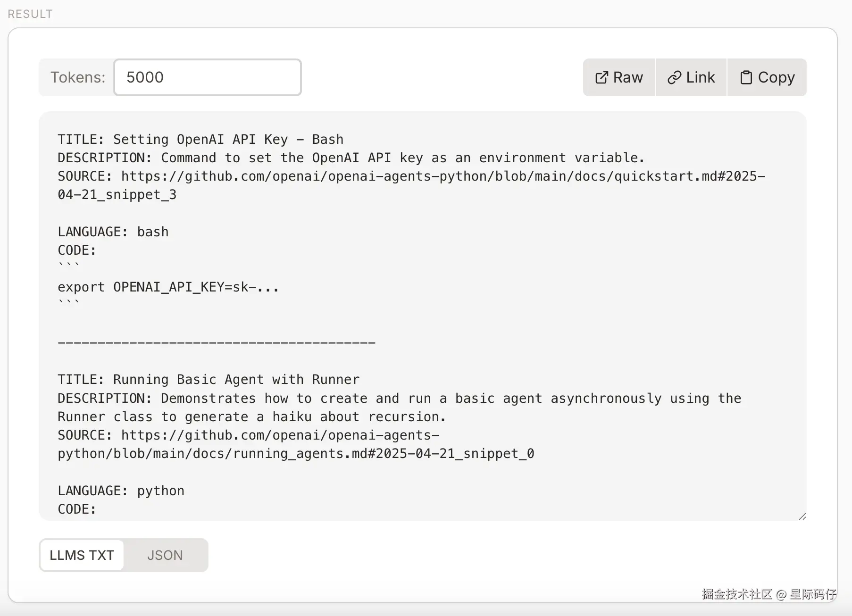852x616 pixels.
Task: Copy the result with Copy button
Action: click(x=767, y=78)
